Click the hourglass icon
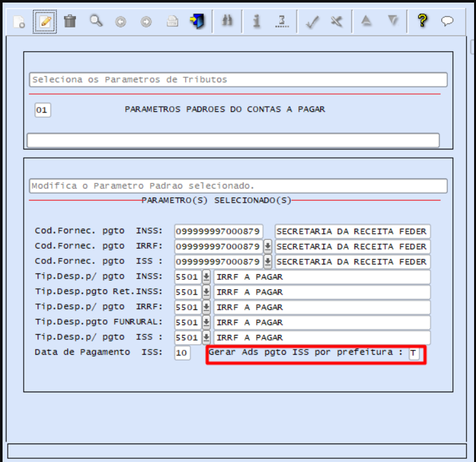This screenshot has width=476, height=462. click(x=282, y=21)
